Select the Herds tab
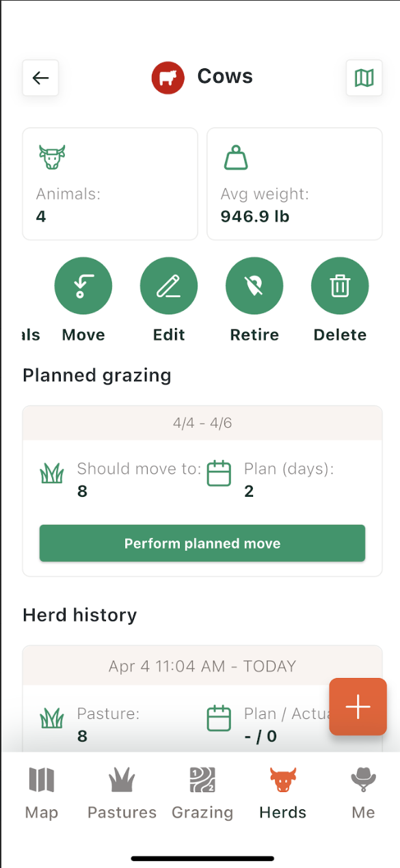This screenshot has width=400, height=868. (x=283, y=793)
